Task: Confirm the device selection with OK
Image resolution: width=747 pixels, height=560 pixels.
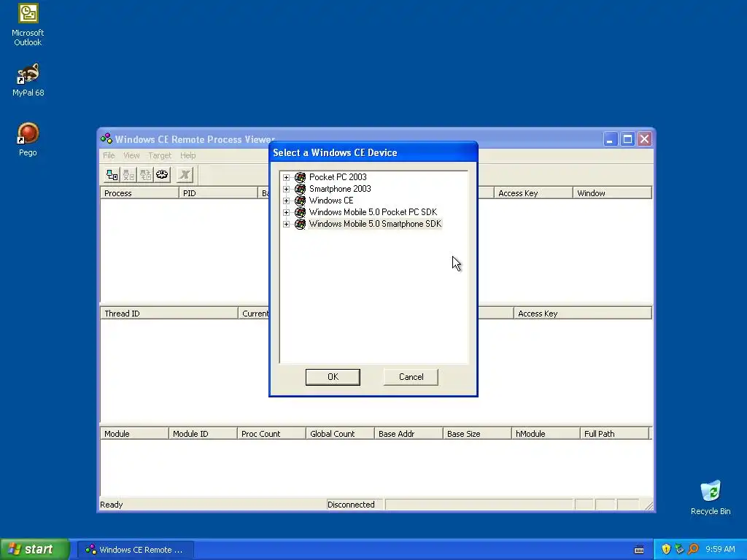Action: pyautogui.click(x=333, y=377)
